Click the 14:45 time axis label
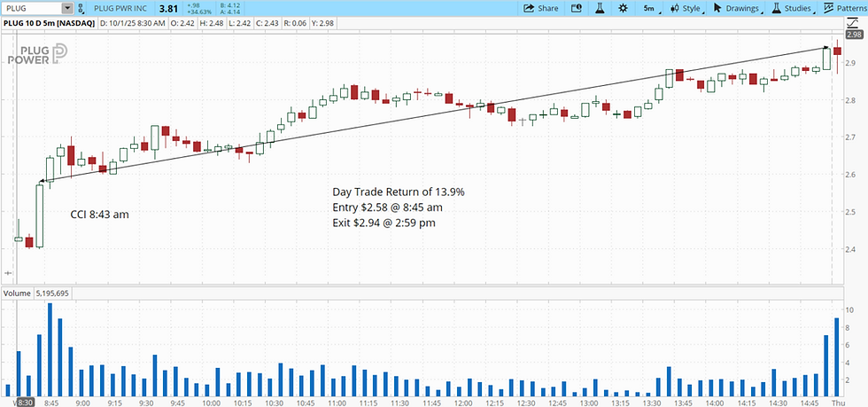The height and width of the screenshot is (407, 868). point(810,403)
